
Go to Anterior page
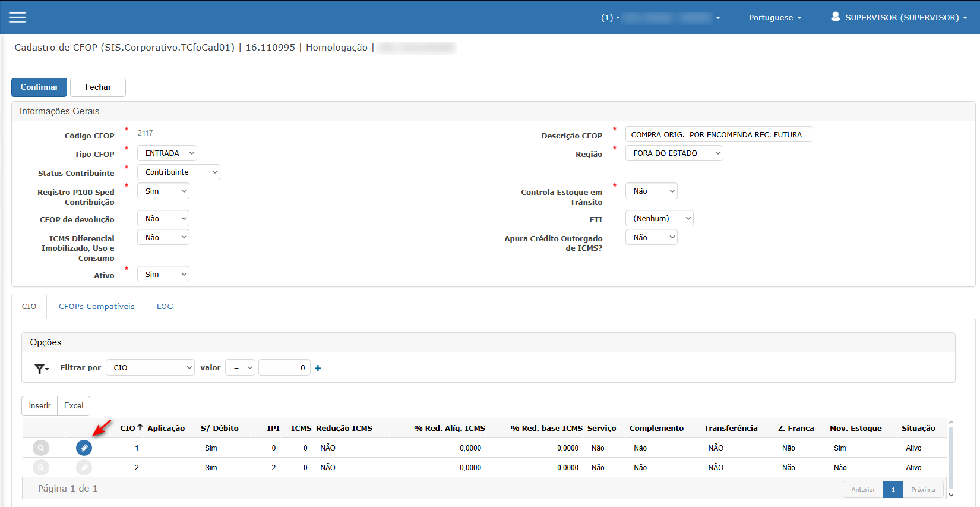click(863, 490)
